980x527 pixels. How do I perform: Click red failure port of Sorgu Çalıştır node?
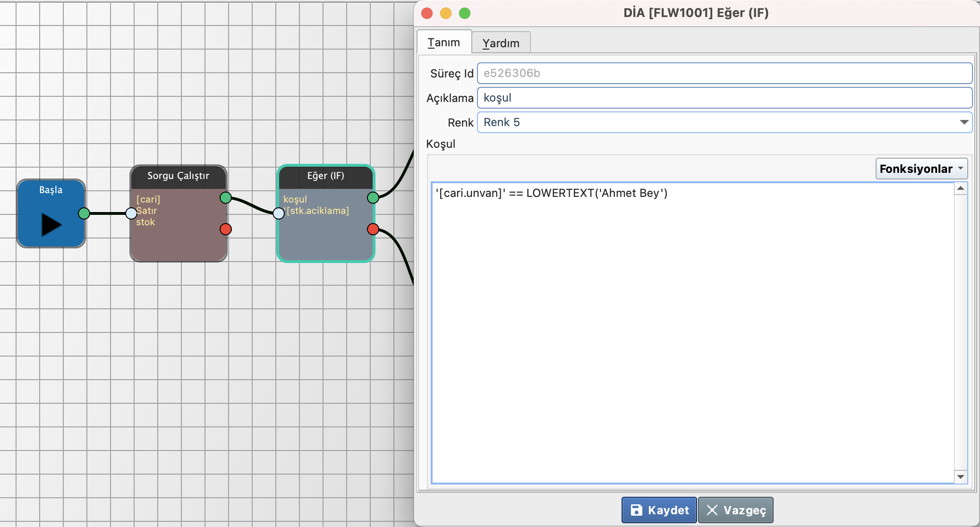[x=226, y=229]
